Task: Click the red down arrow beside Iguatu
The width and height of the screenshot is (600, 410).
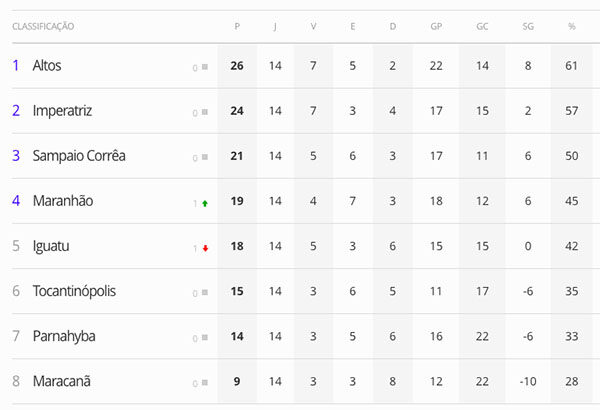Action: click(x=205, y=248)
